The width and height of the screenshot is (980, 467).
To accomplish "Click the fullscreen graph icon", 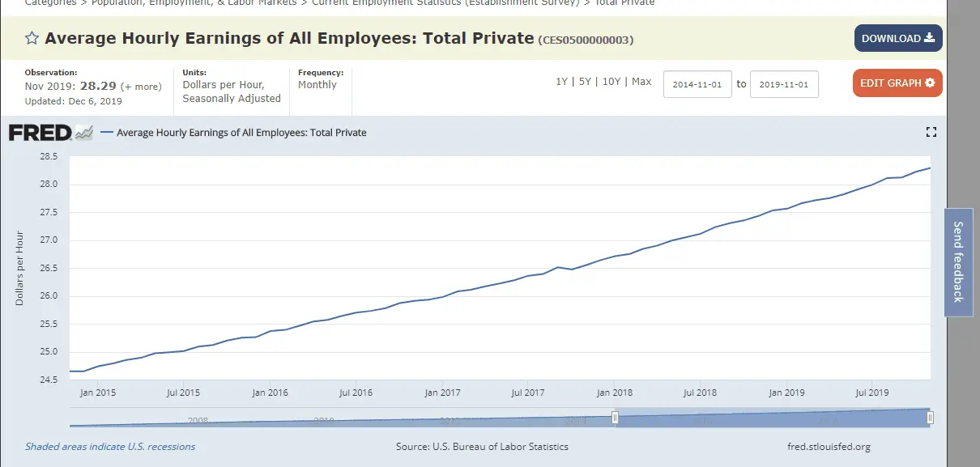I will (931, 132).
